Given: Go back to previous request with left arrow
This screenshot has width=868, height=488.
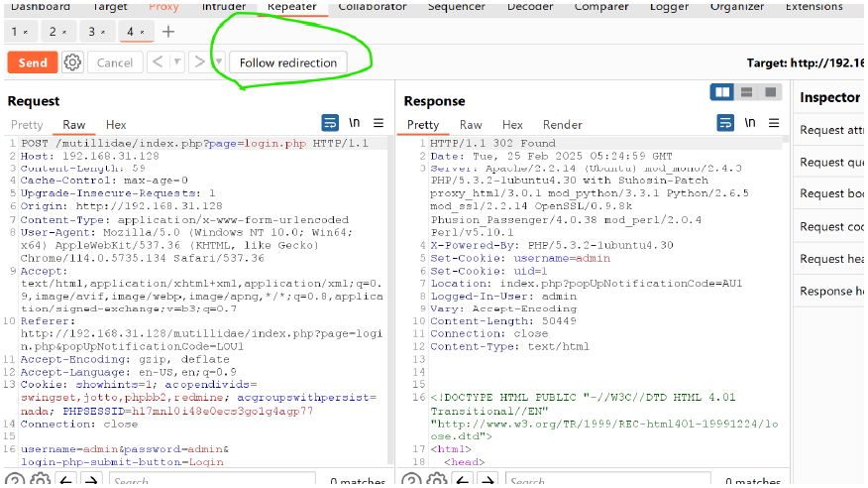Looking at the screenshot, I should [158, 62].
